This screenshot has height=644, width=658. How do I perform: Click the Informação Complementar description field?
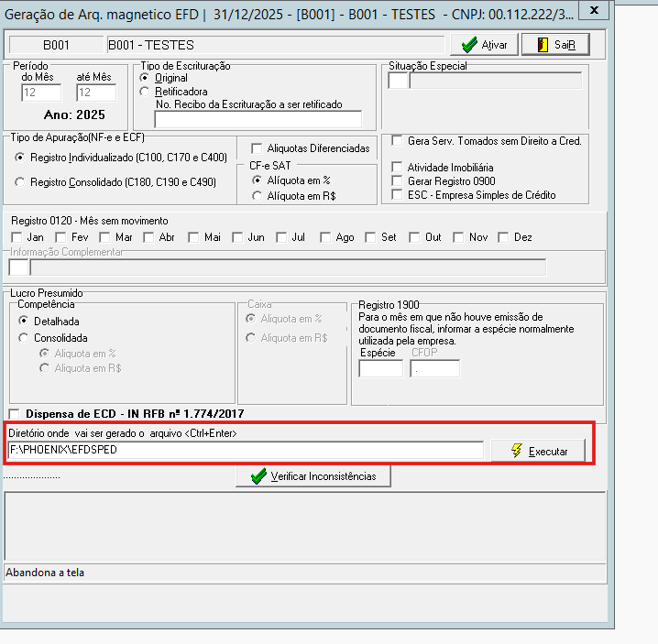288,267
